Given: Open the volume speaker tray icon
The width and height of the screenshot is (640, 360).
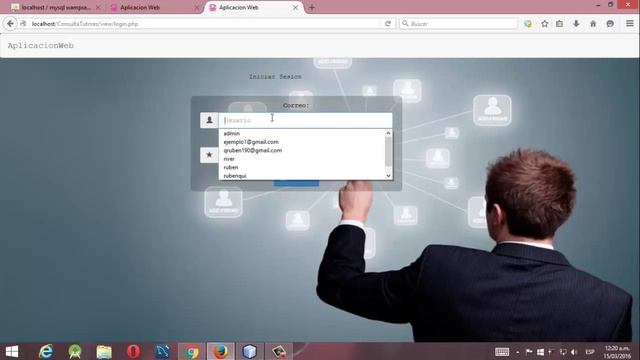Looking at the screenshot, I should point(574,352).
